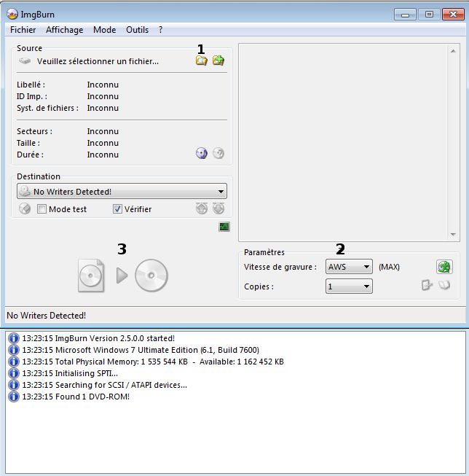This screenshot has width=469, height=476.
Task: Open the green graph data icon
Action: click(x=224, y=227)
